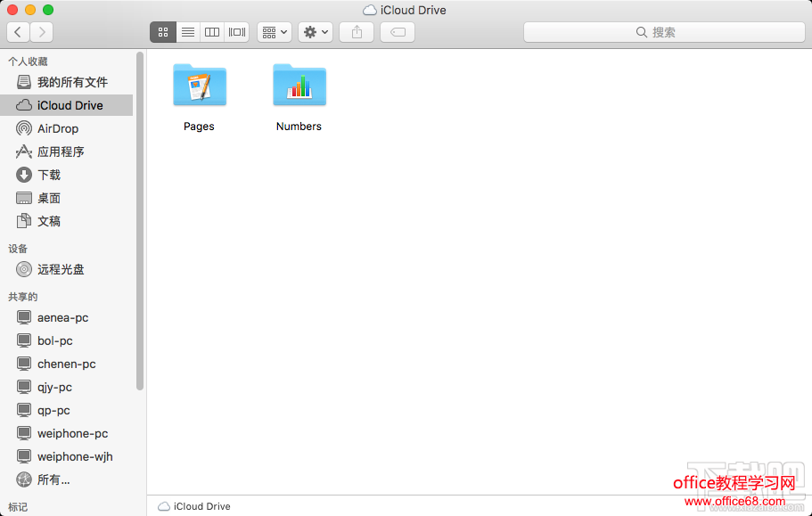Switch to icon view
The height and width of the screenshot is (516, 812).
point(163,32)
